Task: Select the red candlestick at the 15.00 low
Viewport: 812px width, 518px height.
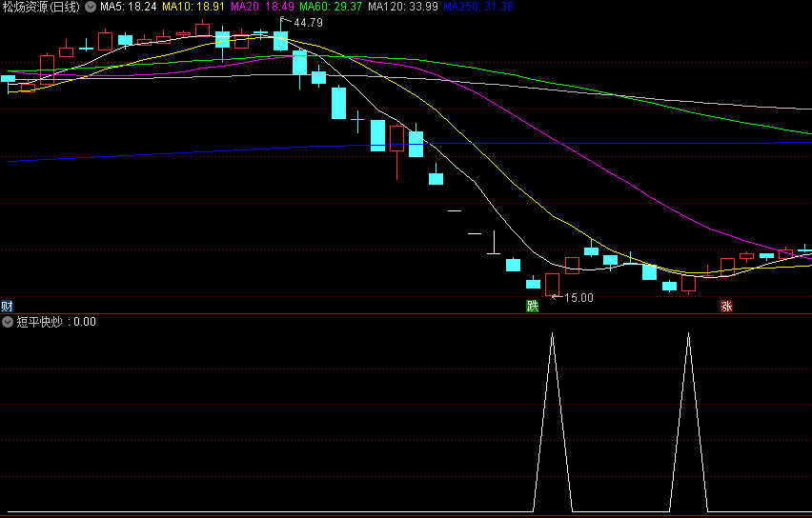Action: coord(552,285)
